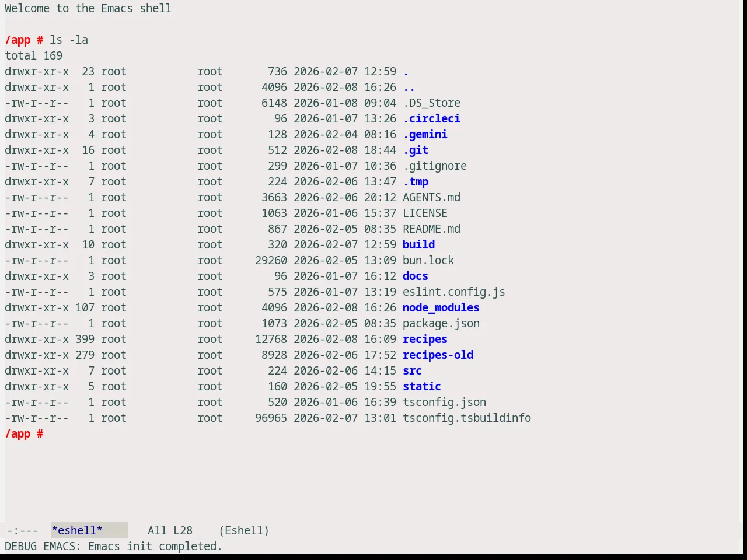Click the timestamp 2026-02-08 16:09
Screen dimensions: 747x560
click(x=345, y=339)
